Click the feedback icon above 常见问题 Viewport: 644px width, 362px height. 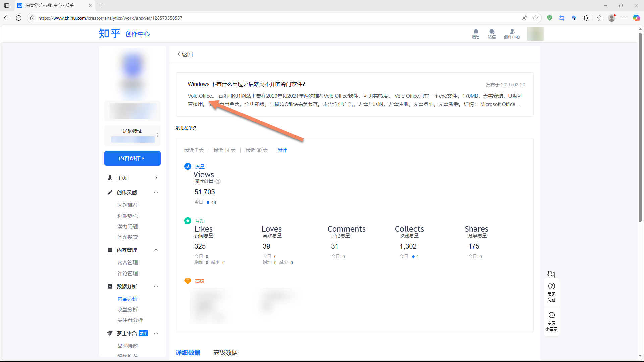click(552, 275)
